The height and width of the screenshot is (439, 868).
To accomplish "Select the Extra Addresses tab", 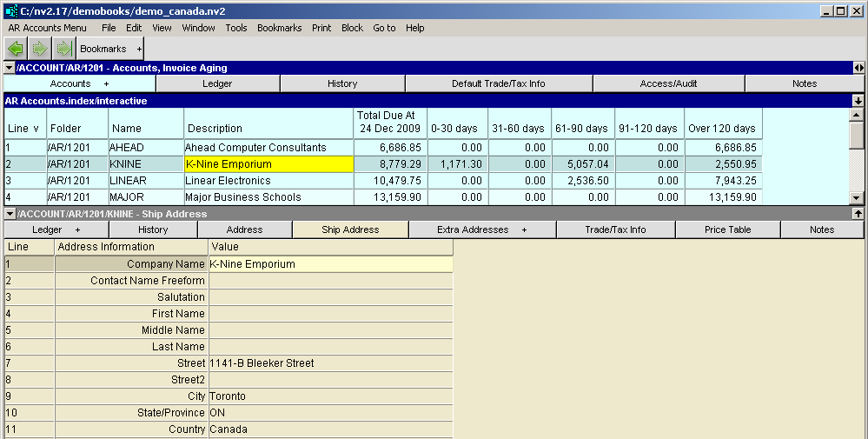I will [482, 229].
